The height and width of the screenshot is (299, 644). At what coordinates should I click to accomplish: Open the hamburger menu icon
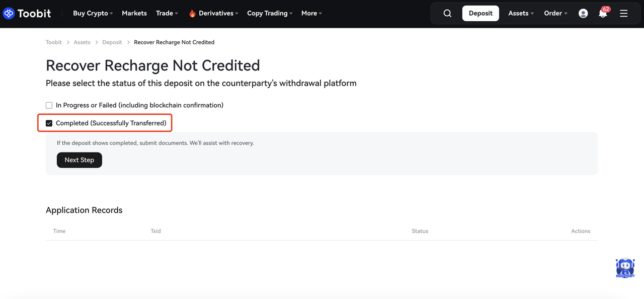click(x=624, y=14)
